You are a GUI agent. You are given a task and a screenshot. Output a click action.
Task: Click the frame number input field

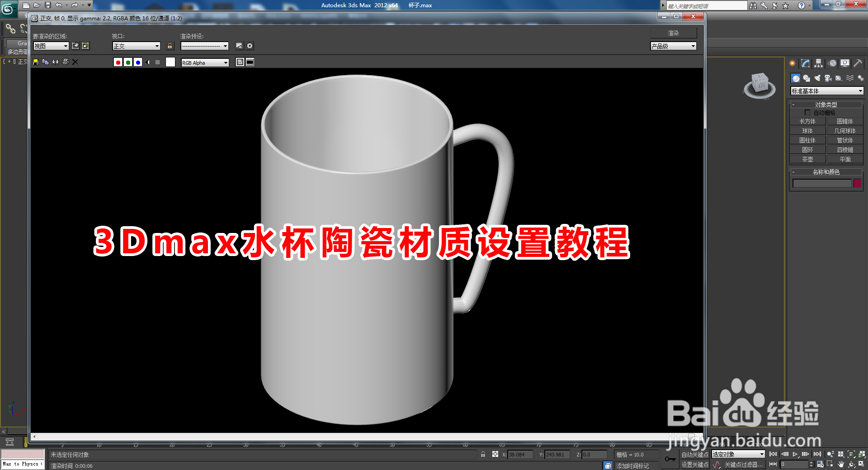[x=794, y=464]
